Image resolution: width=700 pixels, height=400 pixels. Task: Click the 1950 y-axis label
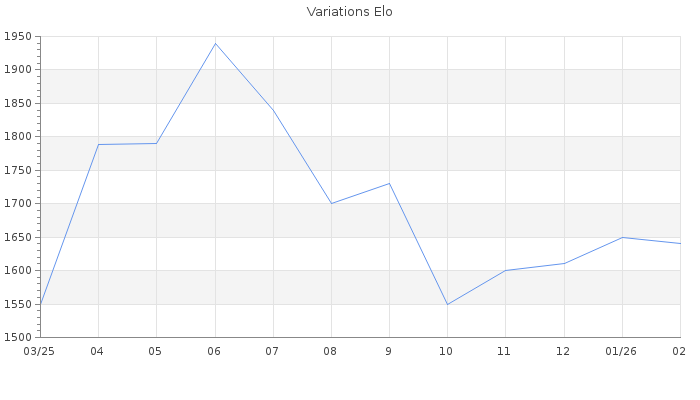tap(19, 36)
